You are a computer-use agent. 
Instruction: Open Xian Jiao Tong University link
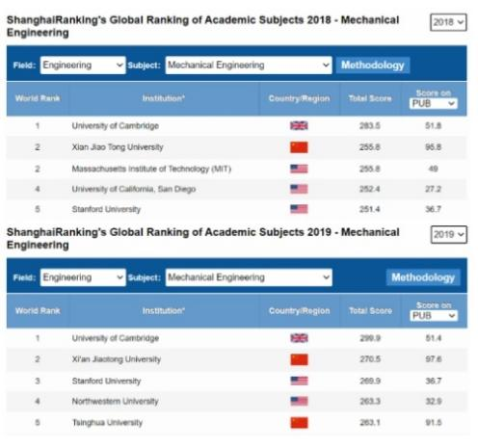[x=118, y=147]
